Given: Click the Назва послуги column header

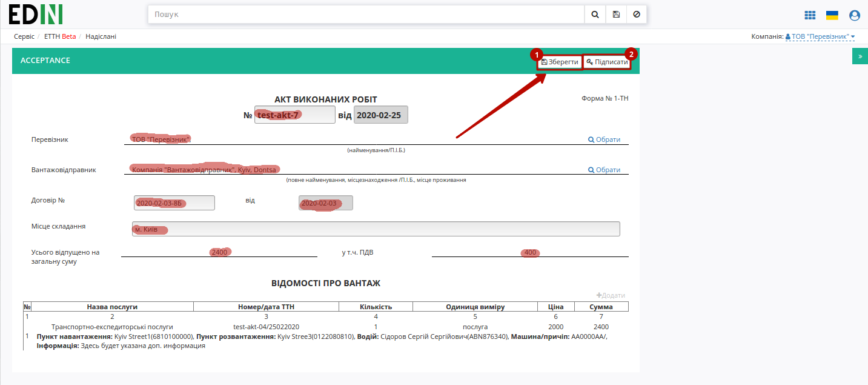Looking at the screenshot, I should (x=112, y=306).
